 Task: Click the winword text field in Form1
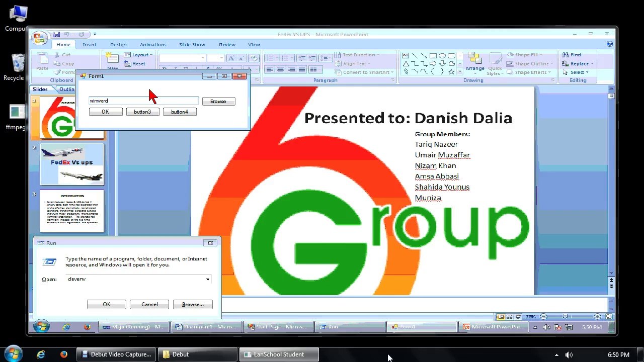click(x=143, y=101)
